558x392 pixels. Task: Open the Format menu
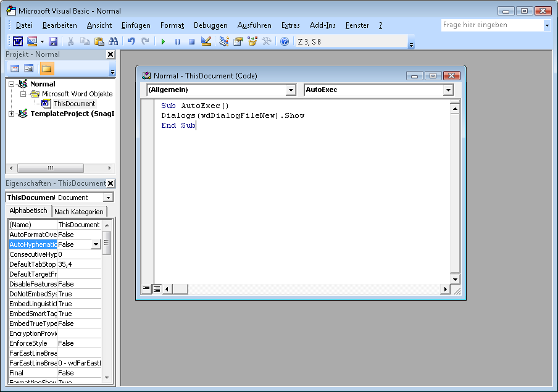click(x=172, y=25)
